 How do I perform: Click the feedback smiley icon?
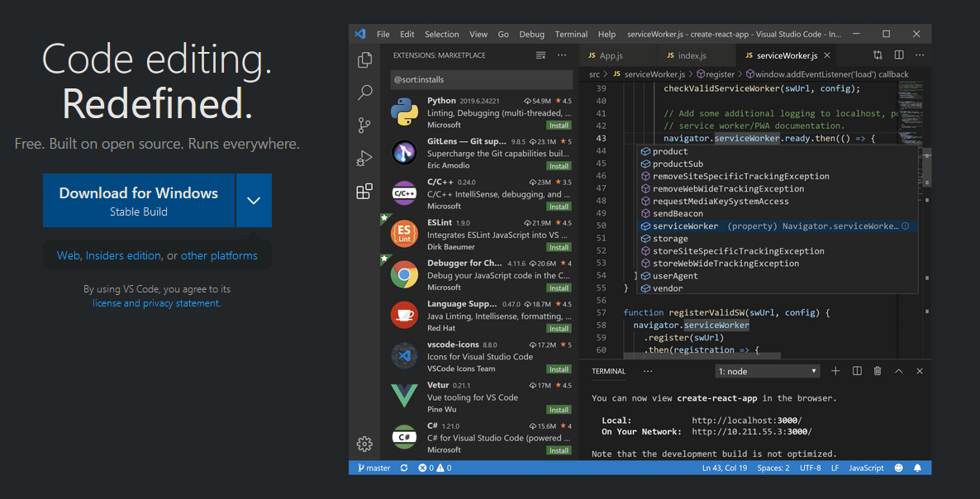[x=899, y=468]
